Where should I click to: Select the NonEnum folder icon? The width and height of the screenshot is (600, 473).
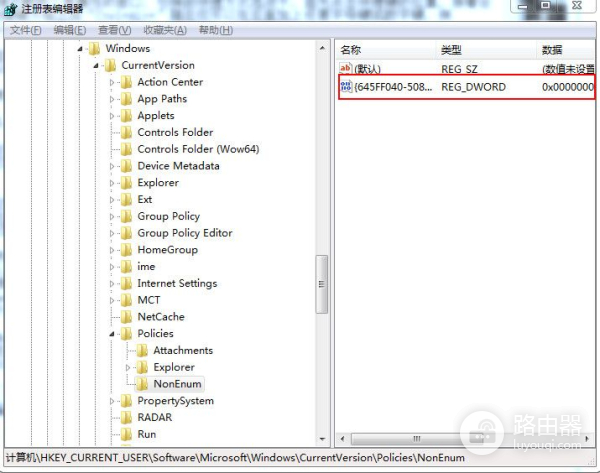pos(142,384)
